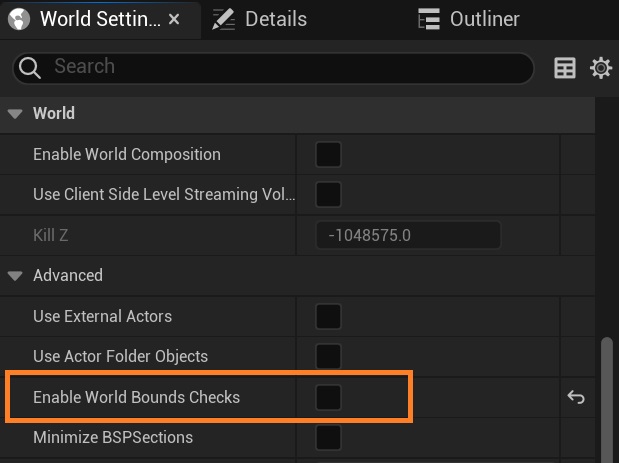This screenshot has width=619, height=463.
Task: Tick Enable World Bounds Checks checkbox
Action: 328,397
